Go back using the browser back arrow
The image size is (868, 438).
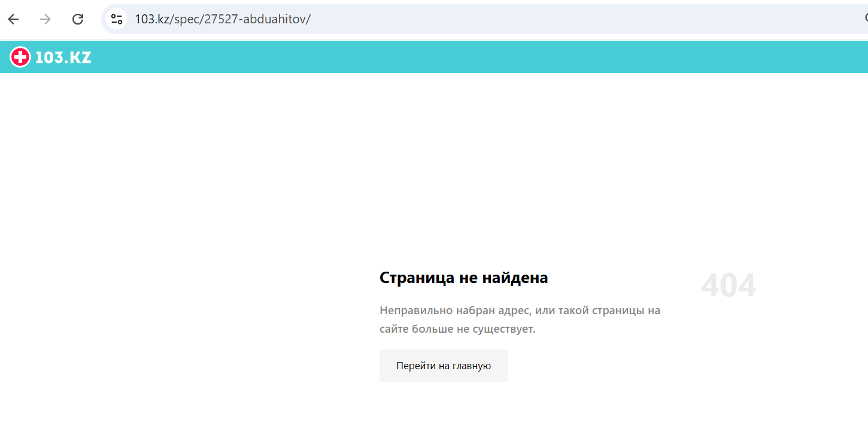coord(13,19)
